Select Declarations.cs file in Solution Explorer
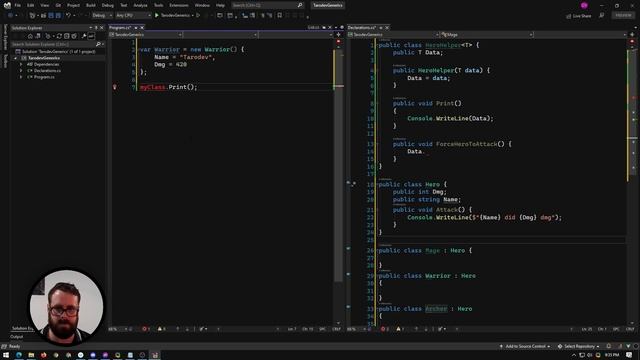Viewport: 640px width, 360px height. click(x=47, y=71)
